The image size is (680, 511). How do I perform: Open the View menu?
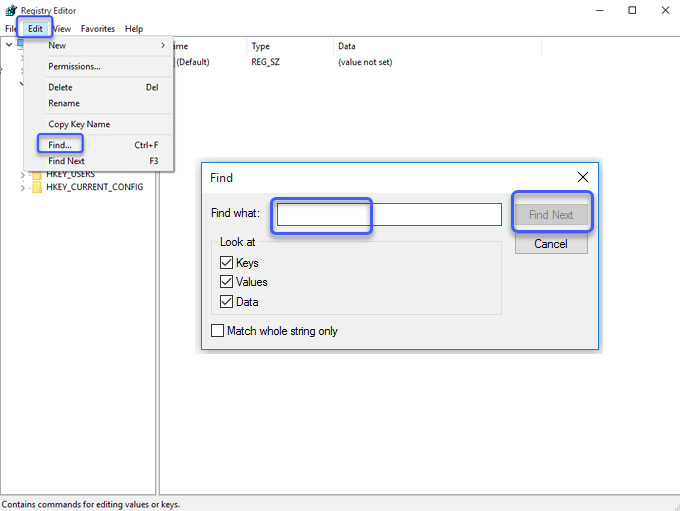[62, 29]
